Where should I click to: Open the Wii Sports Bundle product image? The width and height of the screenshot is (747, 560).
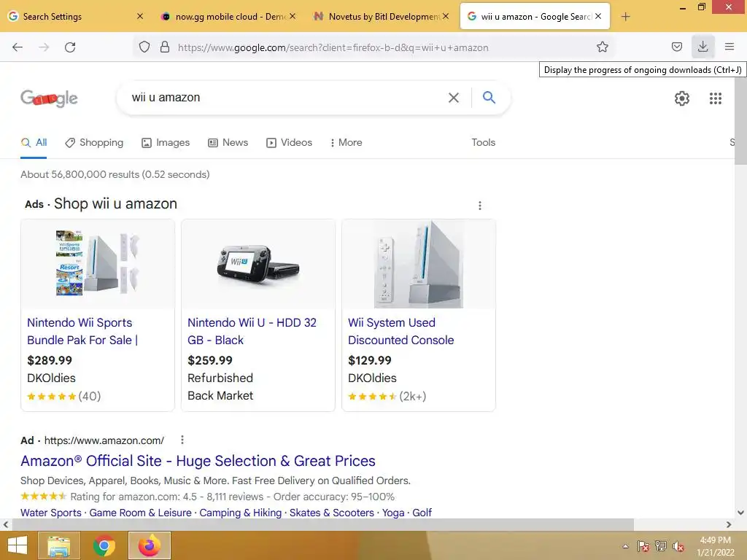(x=98, y=263)
